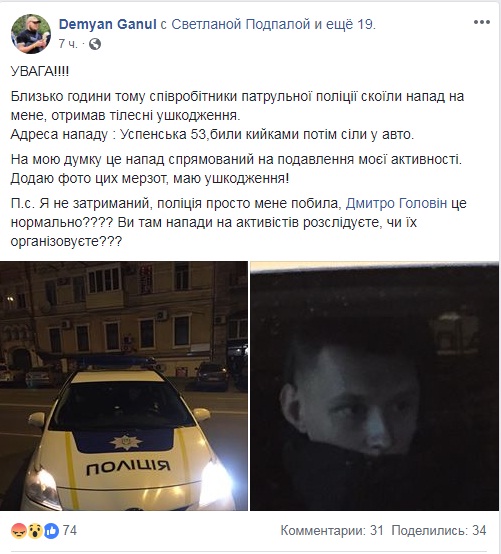501x554 pixels.
Task: Click the public globe privacy icon
Action: 95,44
